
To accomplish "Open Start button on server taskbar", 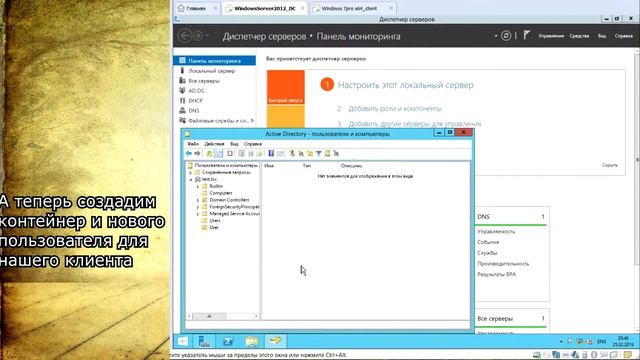I will click(183, 341).
